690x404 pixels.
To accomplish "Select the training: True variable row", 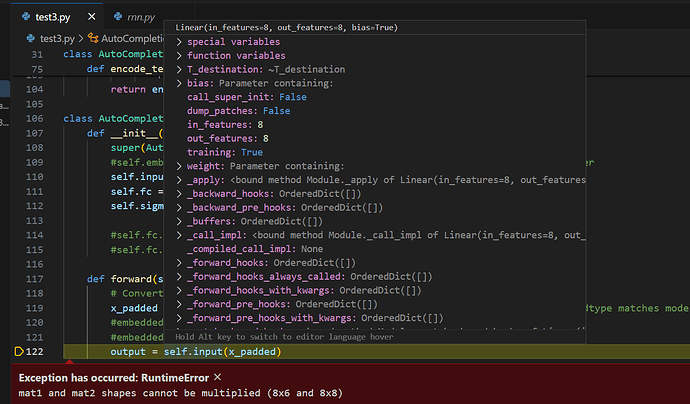I will [x=223, y=151].
